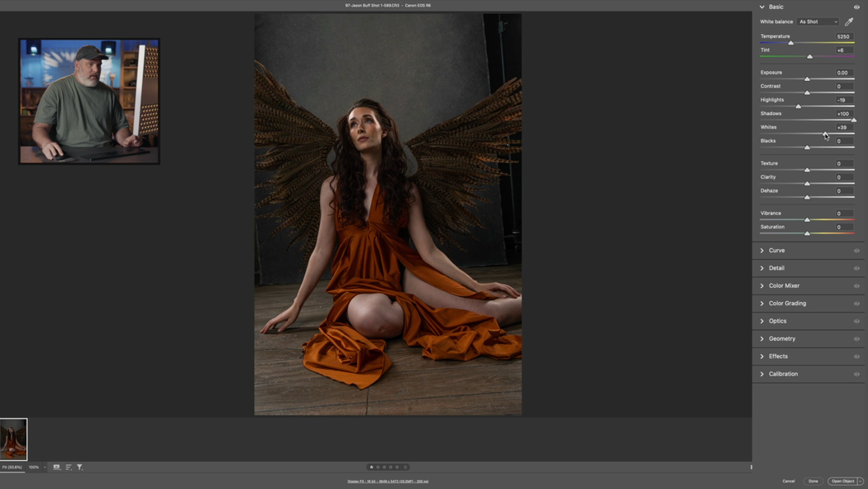Screen dimensions: 868x489
Task: Click the Highlights slider handle
Action: pos(799,107)
